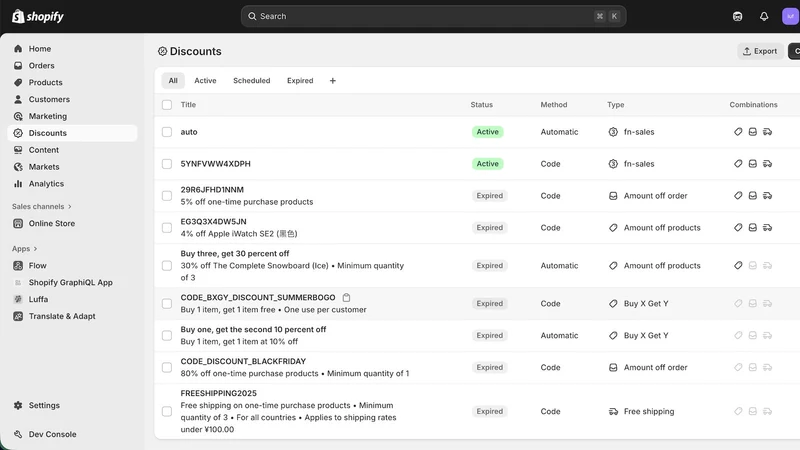The image size is (800, 450).
Task: Open the Shopify GraphiQL App link
Action: coord(70,282)
